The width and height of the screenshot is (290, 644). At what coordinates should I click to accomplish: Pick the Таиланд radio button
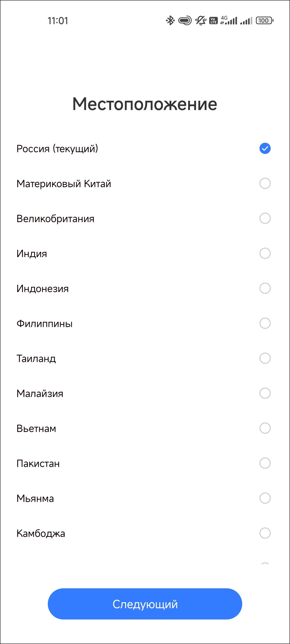point(265,359)
